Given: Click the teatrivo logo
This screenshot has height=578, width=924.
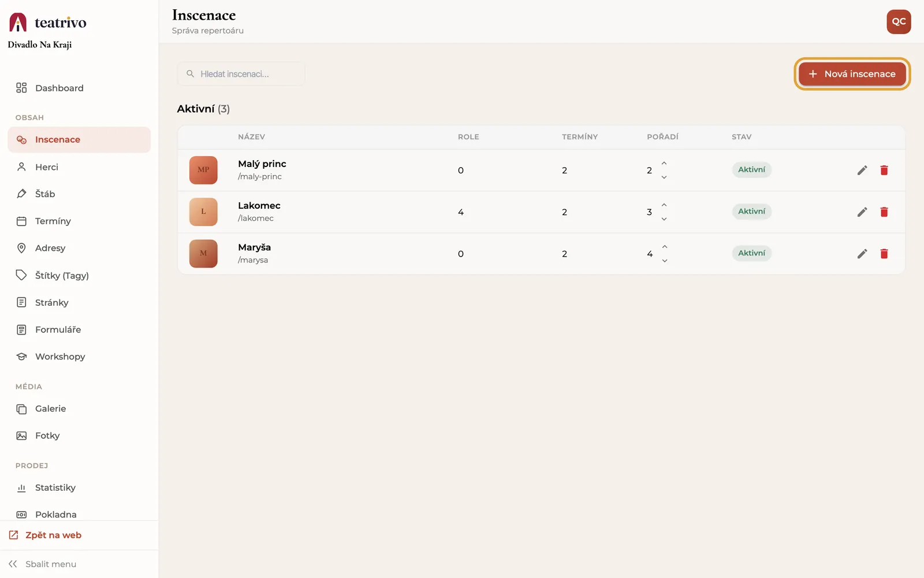Looking at the screenshot, I should click(48, 23).
